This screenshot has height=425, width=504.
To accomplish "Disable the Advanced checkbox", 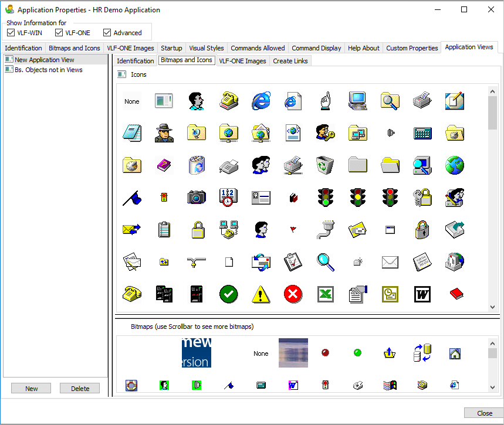I will (107, 33).
